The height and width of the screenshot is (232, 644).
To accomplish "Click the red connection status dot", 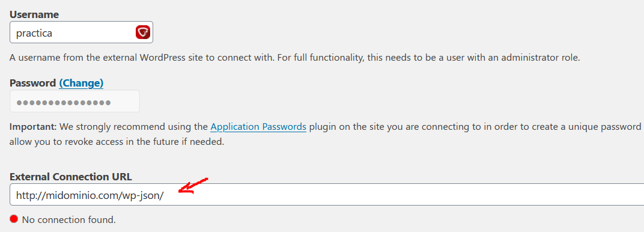I will (x=14, y=219).
